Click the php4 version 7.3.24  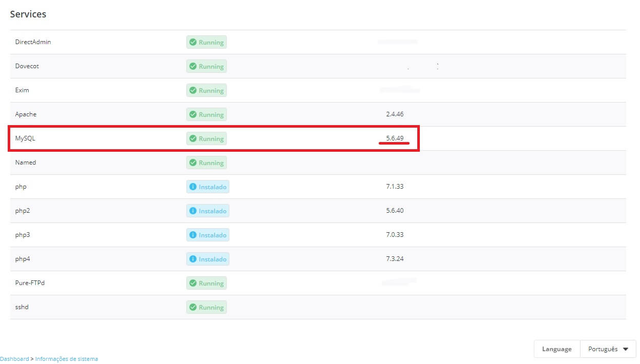pyautogui.click(x=395, y=259)
